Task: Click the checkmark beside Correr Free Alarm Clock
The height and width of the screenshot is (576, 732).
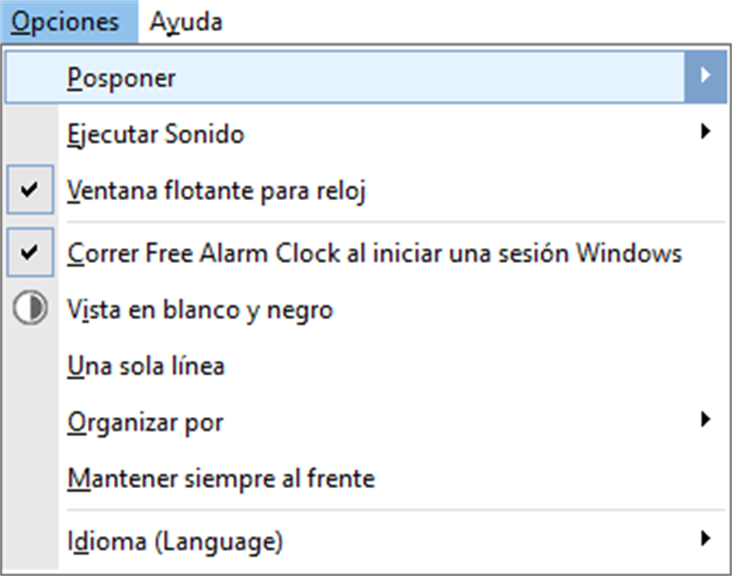Action: 30,252
